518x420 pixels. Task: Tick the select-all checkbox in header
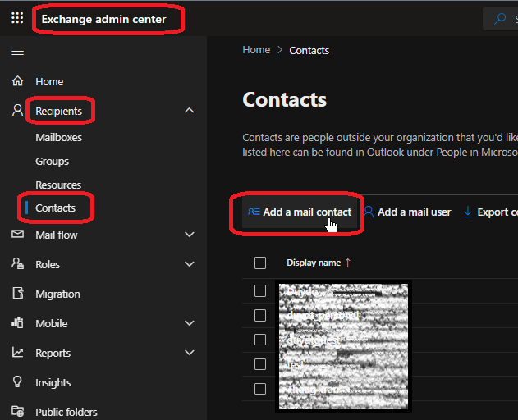[260, 263]
